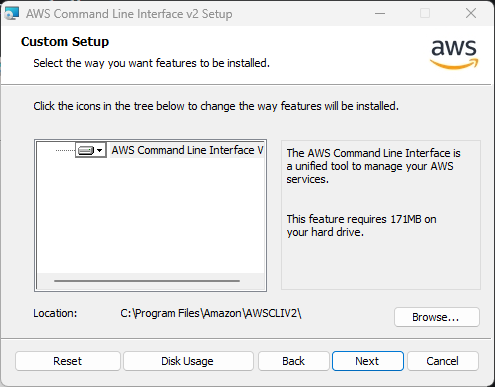Click the 'Custom Setup' heading

click(x=65, y=42)
